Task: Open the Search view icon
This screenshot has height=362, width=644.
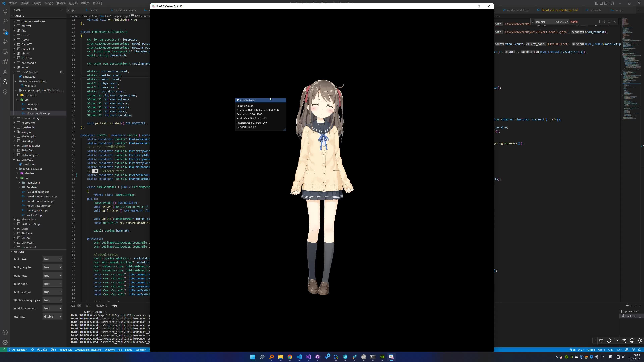Action: [5, 21]
